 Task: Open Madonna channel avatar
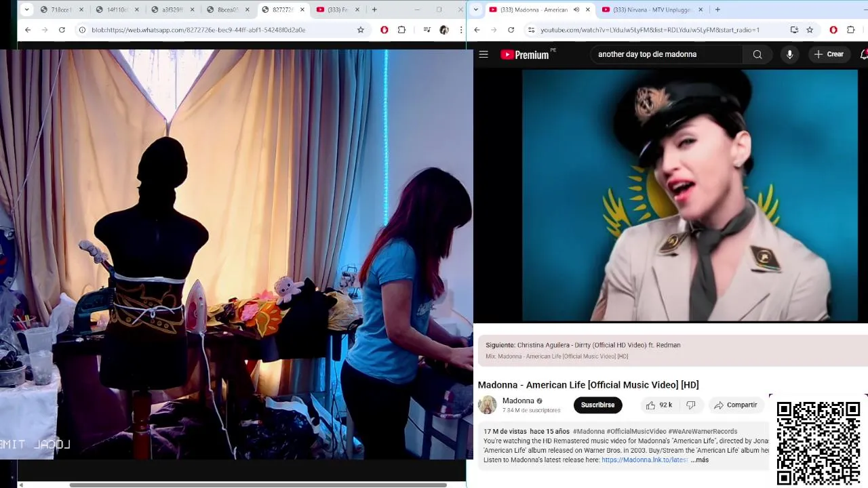487,405
